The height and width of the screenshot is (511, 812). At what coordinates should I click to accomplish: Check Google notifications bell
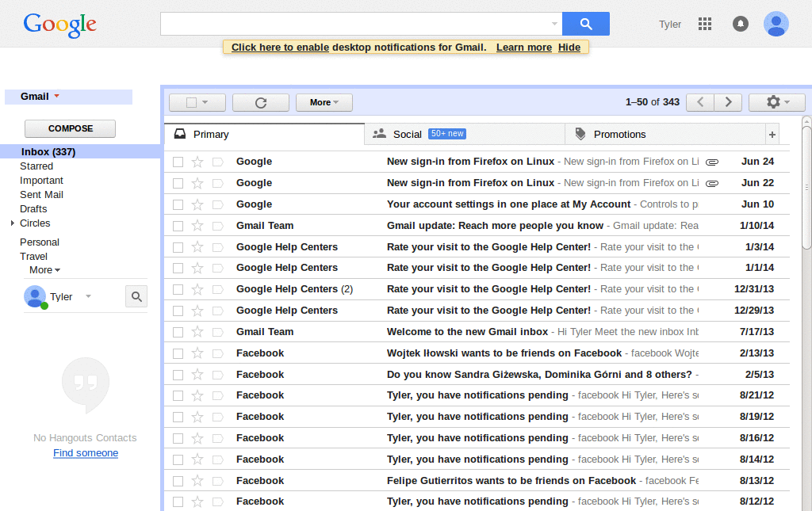point(740,24)
